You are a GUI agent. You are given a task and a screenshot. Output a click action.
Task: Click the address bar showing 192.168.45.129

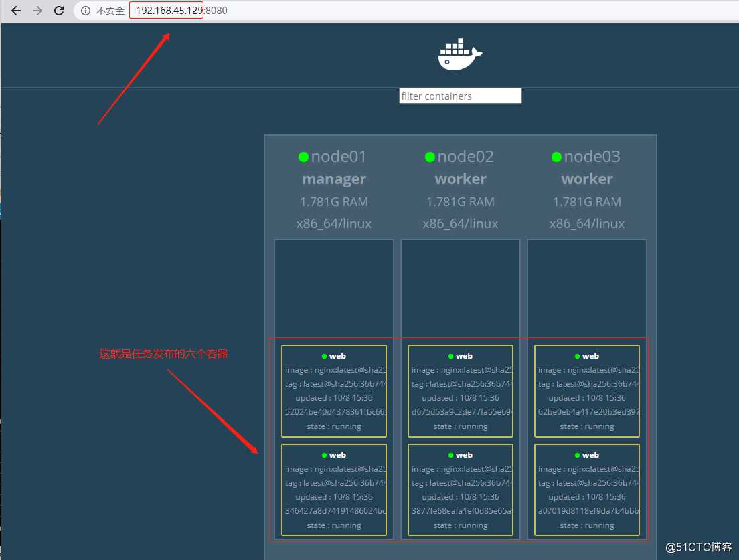(166, 11)
